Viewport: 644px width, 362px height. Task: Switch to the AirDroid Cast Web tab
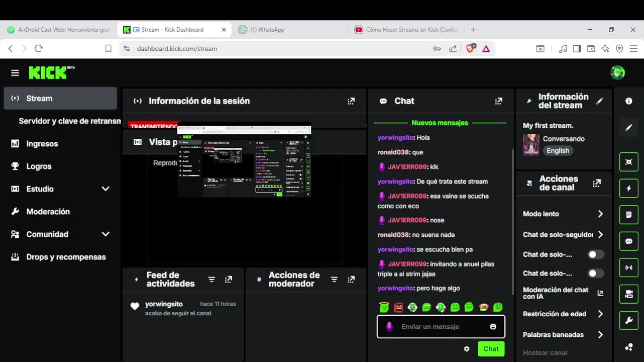pos(59,30)
